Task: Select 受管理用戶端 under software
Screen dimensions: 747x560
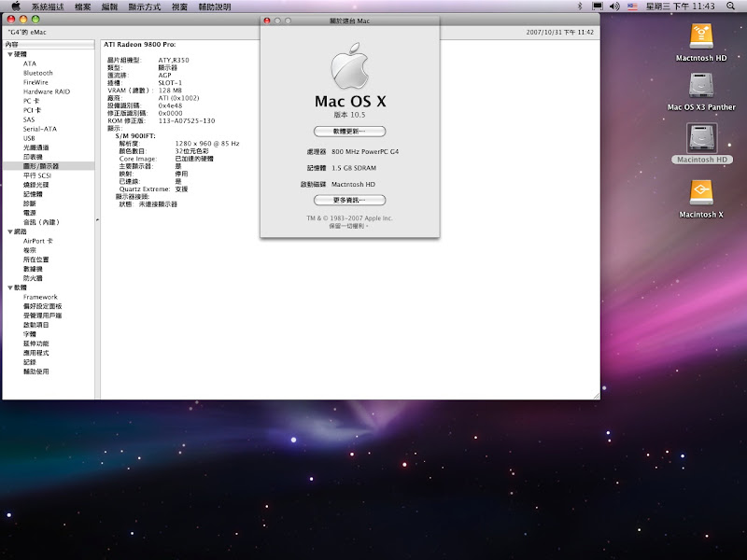Action: [42, 315]
